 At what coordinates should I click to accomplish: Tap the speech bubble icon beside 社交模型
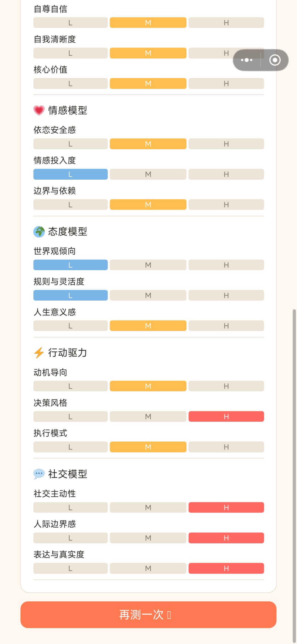coord(39,474)
